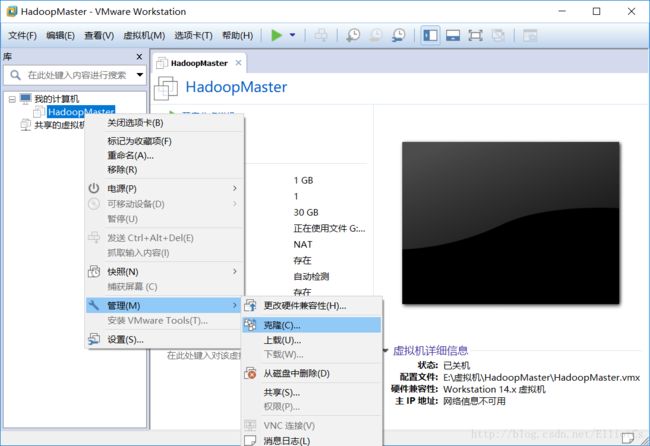
Task: Take a snapshot using the toolbar icon
Action: click(353, 35)
